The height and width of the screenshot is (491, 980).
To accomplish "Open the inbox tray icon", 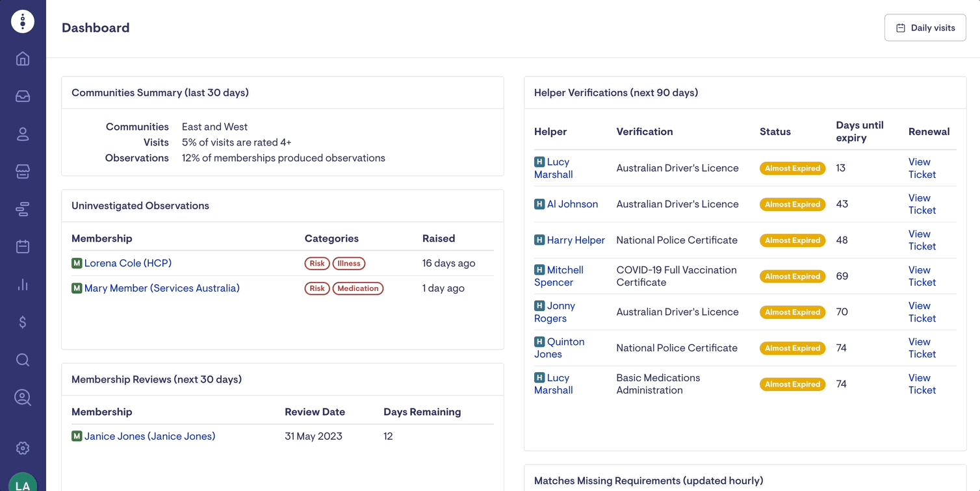I will click(23, 97).
